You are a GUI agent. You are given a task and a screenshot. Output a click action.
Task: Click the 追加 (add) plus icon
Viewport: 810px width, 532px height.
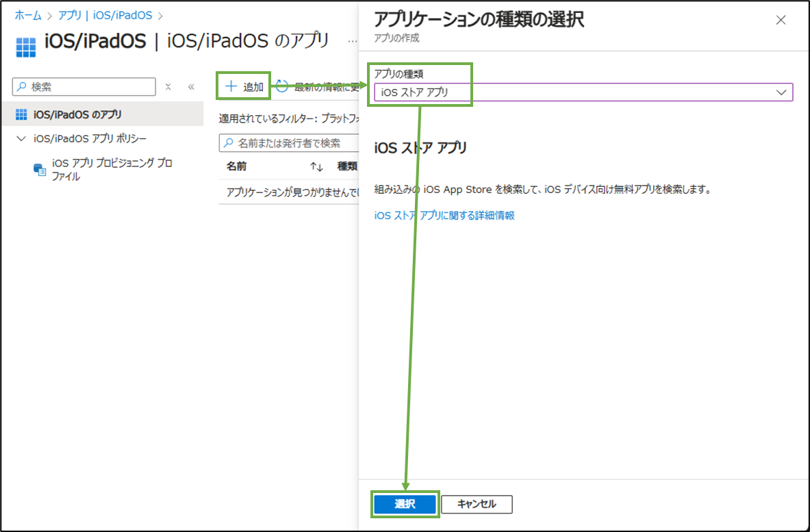[x=231, y=86]
